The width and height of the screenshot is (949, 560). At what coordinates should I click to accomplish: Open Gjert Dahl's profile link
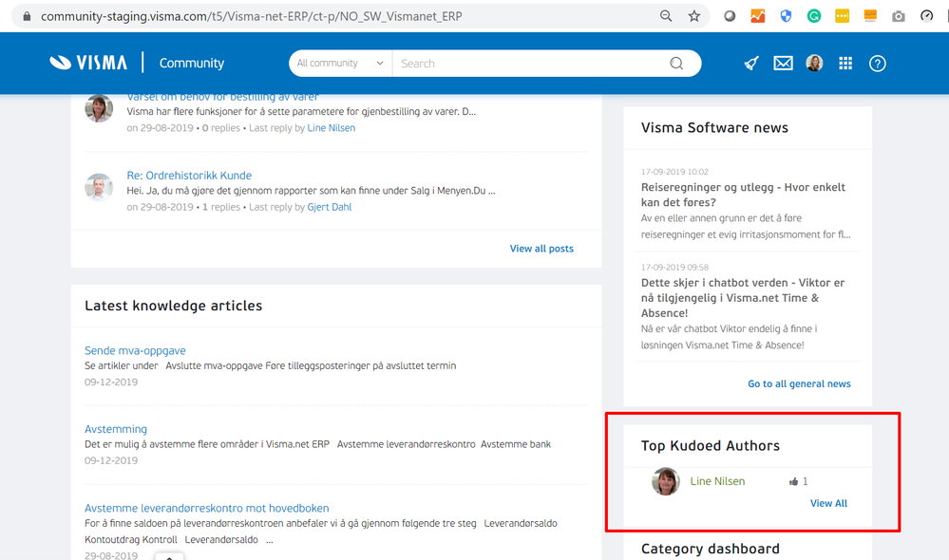(330, 208)
